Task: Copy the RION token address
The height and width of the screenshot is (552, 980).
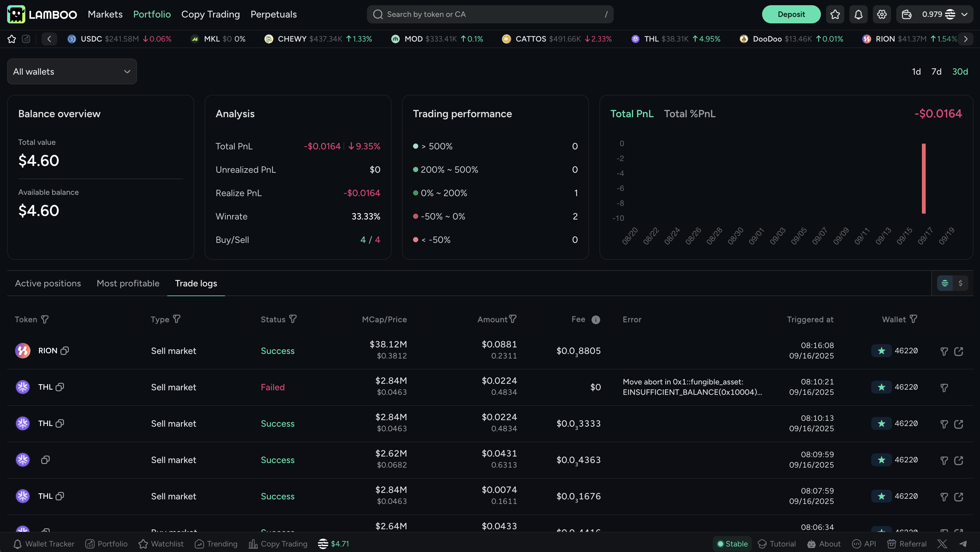Action: pos(65,351)
